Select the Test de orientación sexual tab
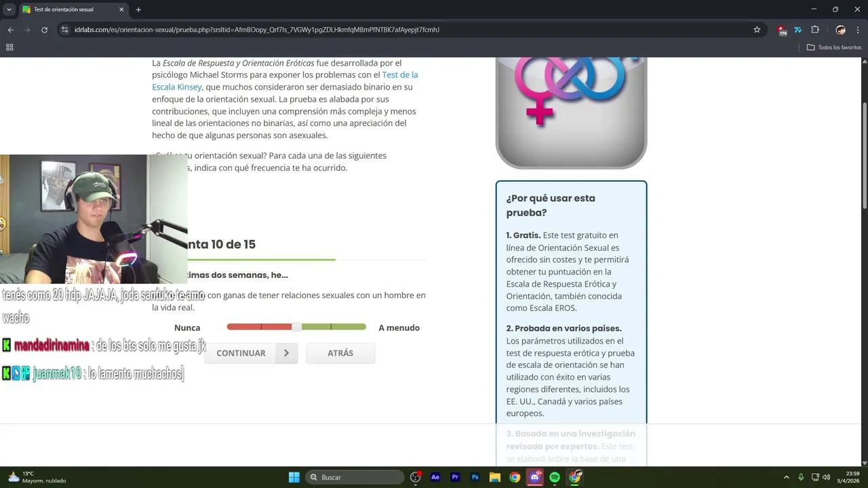868x488 pixels. [73, 9]
